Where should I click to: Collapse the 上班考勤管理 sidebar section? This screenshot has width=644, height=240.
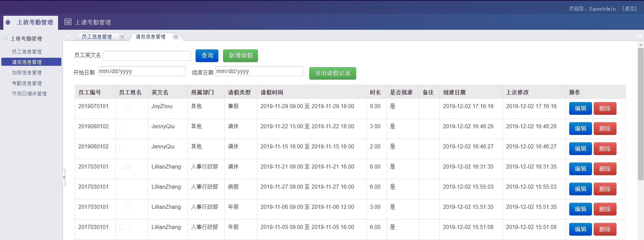[6, 39]
